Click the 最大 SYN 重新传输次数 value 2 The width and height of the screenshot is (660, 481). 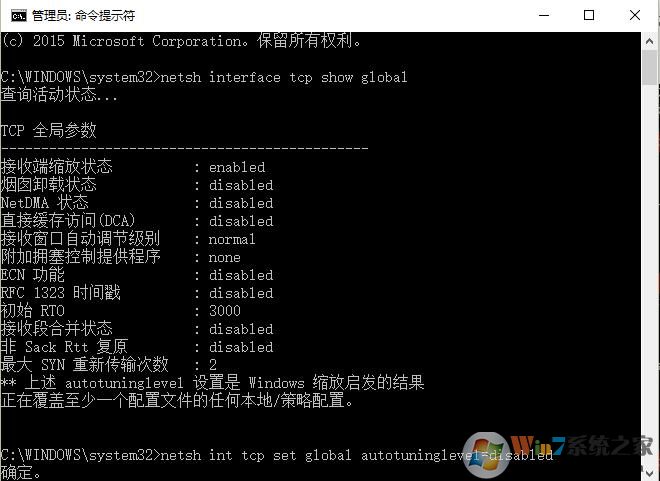click(x=213, y=364)
